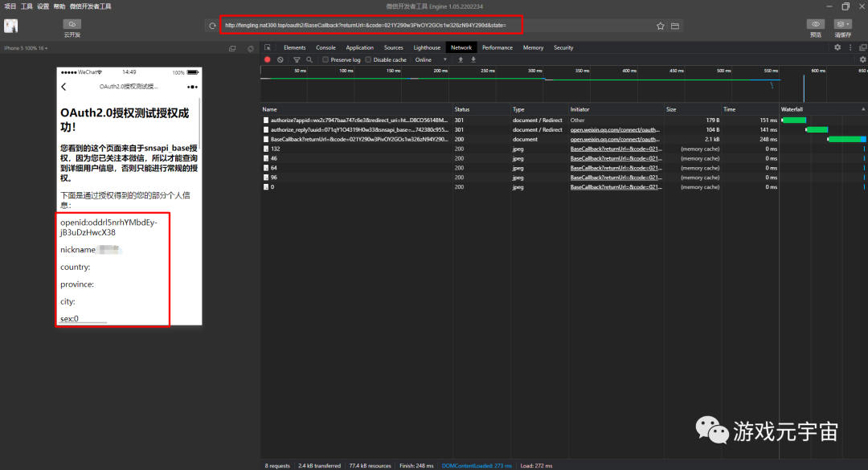Click the export HAR download icon
The image size is (868, 470).
473,59
